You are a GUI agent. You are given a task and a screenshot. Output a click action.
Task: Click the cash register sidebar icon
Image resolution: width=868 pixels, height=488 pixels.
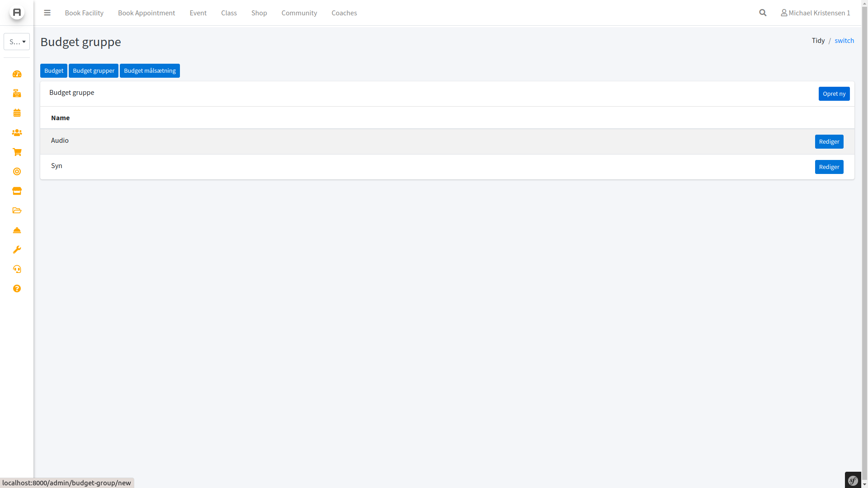[x=17, y=94]
